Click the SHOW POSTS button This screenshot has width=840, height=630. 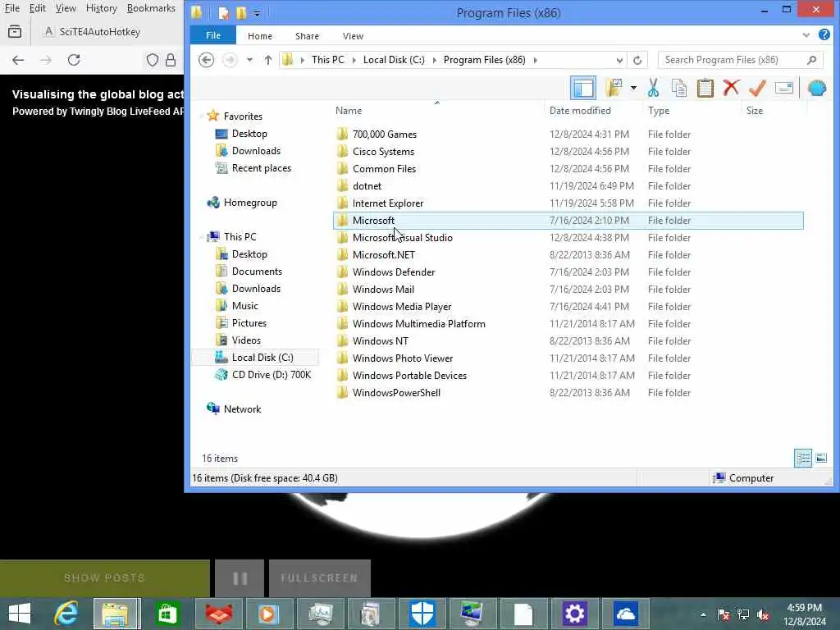104,578
